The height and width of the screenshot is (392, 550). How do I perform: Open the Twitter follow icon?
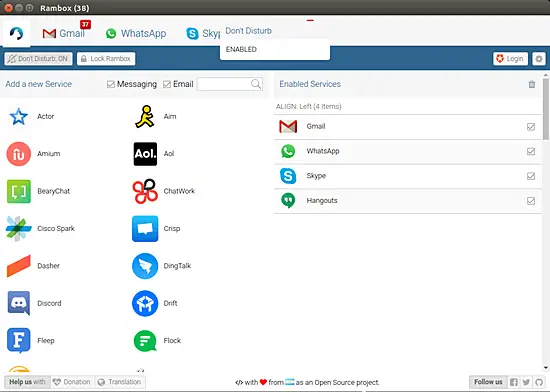click(526, 382)
